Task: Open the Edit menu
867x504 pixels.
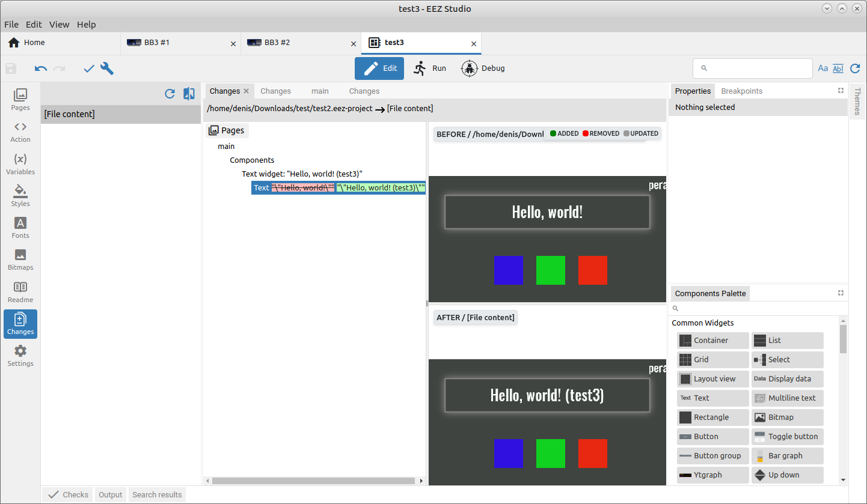Action: click(34, 25)
